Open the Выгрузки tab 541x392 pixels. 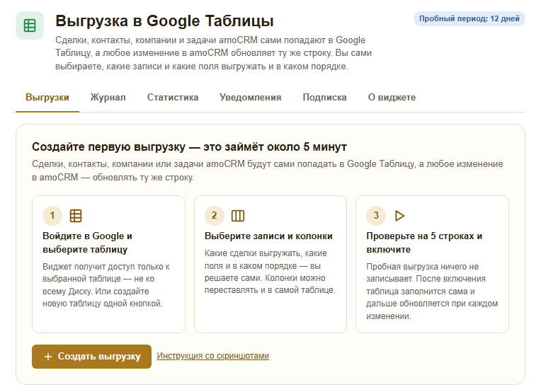[47, 98]
